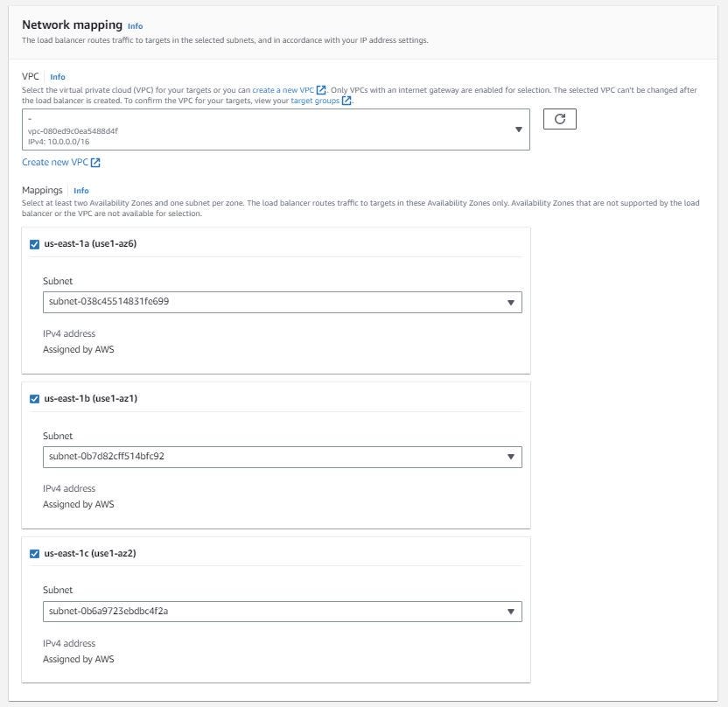Image resolution: width=728 pixels, height=707 pixels.
Task: Click external-link icon next to 'target groups'
Action: [x=346, y=101]
